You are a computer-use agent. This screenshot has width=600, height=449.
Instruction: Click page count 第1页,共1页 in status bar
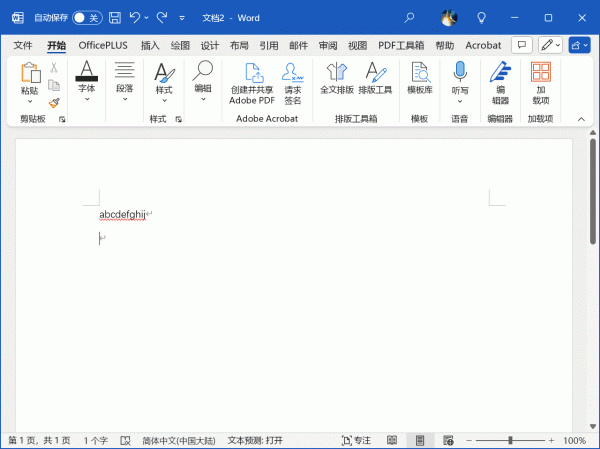[x=39, y=441]
